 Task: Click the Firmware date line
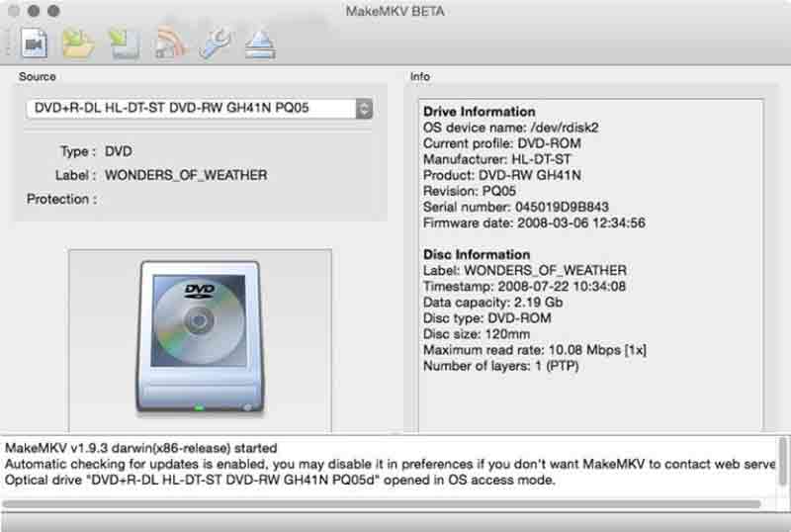click(x=534, y=222)
